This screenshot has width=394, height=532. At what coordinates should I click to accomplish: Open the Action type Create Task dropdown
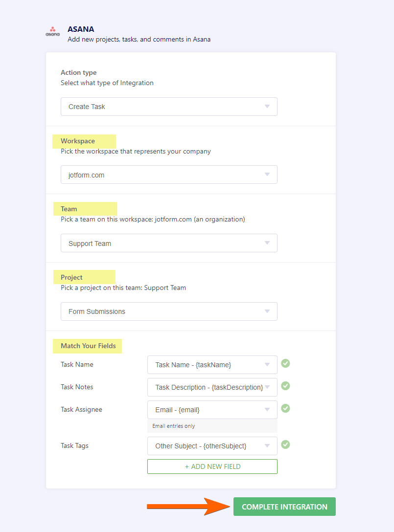(169, 107)
